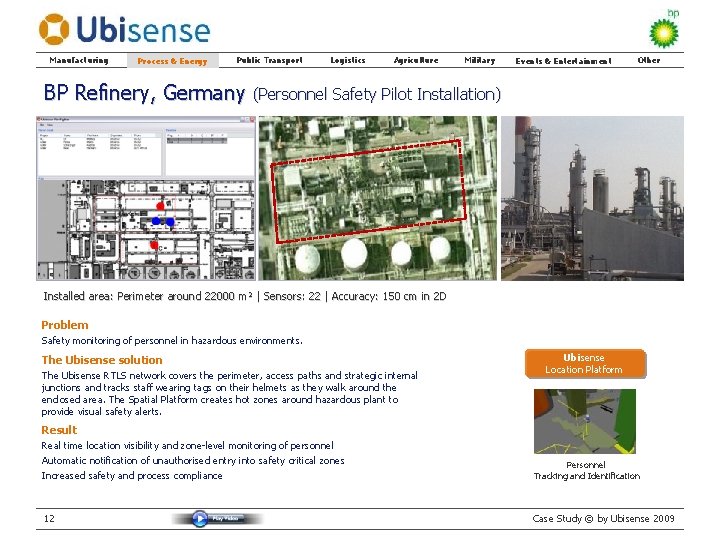The image size is (720, 540).
Task: Play the video with the play button
Action: [x=200, y=518]
